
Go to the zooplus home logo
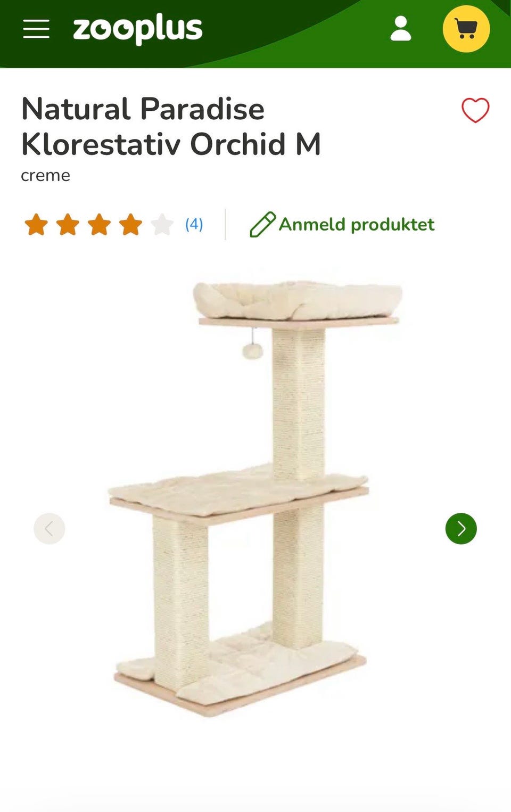coord(138,30)
